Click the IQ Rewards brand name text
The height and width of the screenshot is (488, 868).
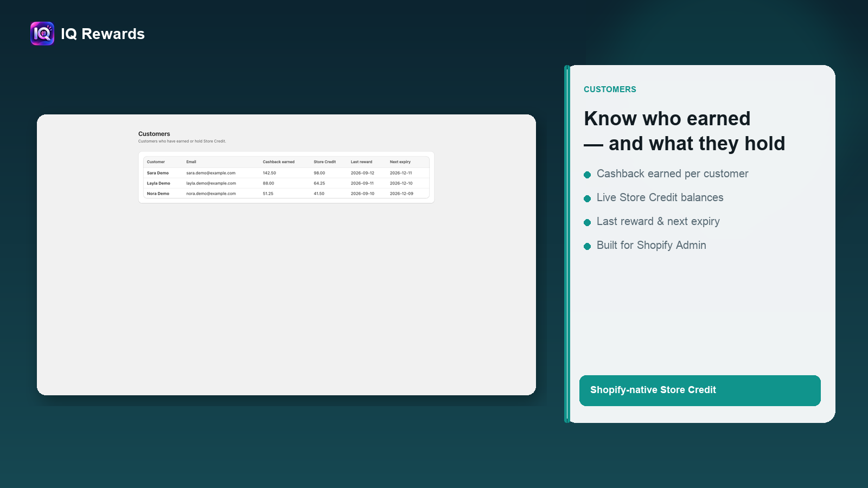point(103,34)
